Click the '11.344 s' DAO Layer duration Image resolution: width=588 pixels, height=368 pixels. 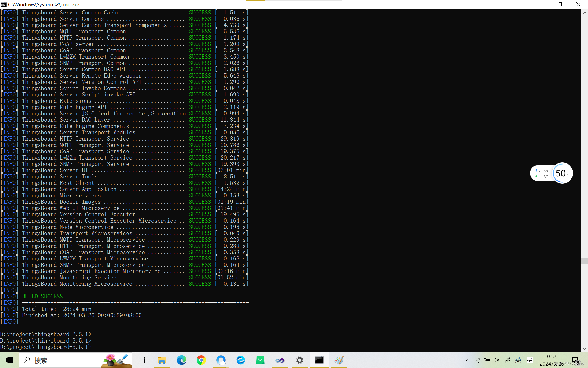[x=233, y=120]
